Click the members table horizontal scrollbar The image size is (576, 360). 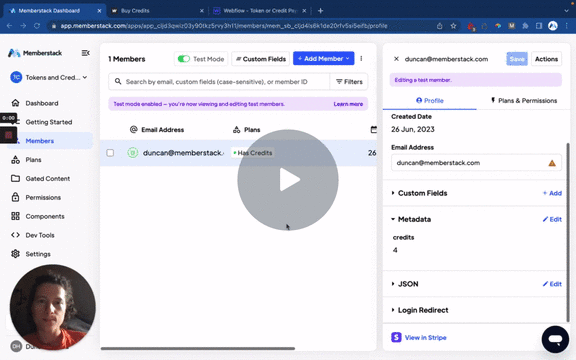(x=198, y=348)
